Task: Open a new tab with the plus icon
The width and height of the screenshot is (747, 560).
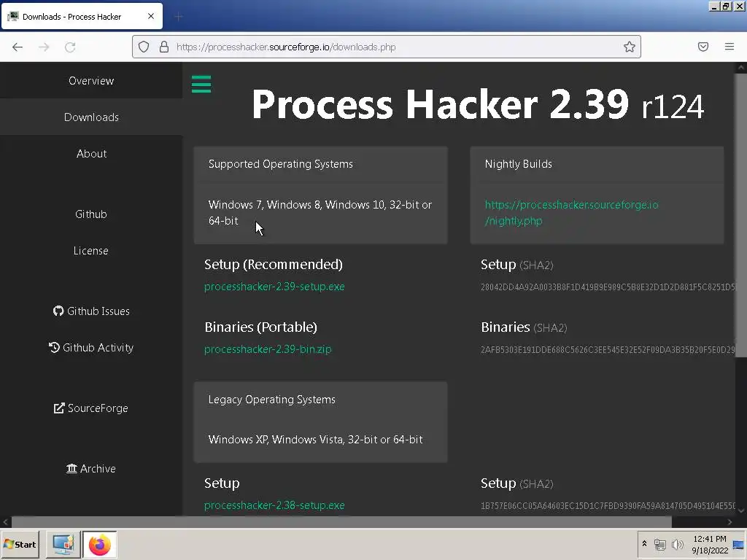Action: [179, 17]
